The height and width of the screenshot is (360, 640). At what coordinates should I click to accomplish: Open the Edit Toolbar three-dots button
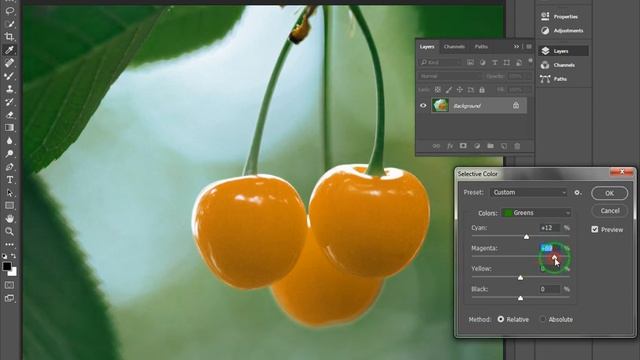tap(9, 244)
